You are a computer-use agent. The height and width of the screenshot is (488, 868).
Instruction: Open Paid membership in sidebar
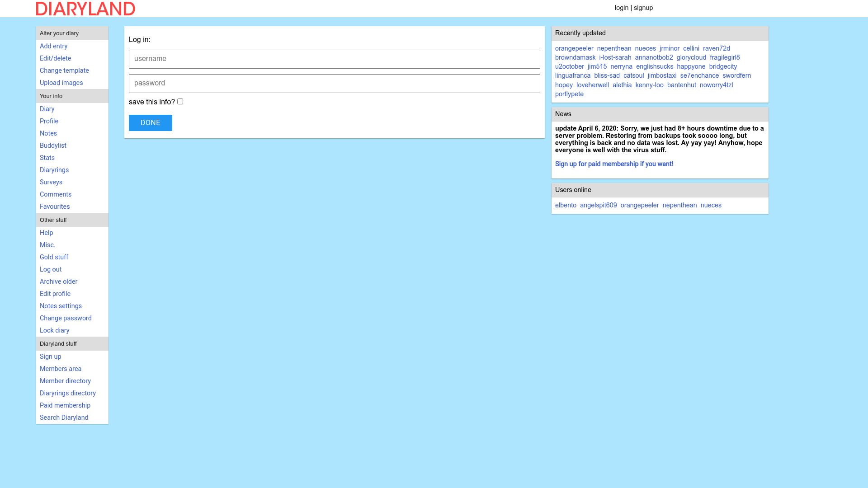[65, 405]
